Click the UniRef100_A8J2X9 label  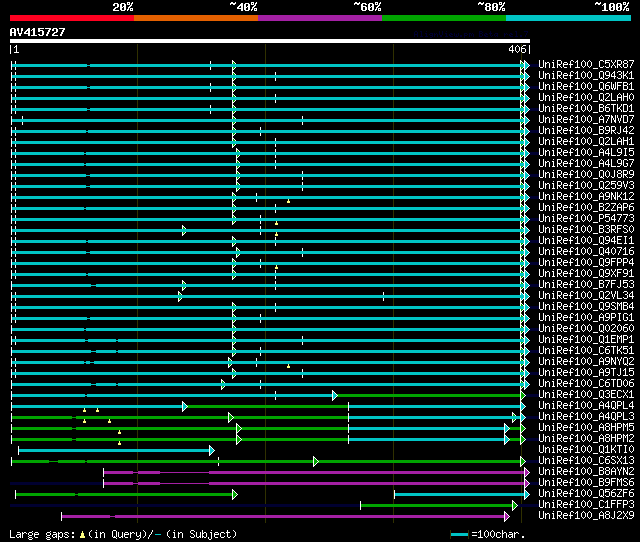pos(586,516)
